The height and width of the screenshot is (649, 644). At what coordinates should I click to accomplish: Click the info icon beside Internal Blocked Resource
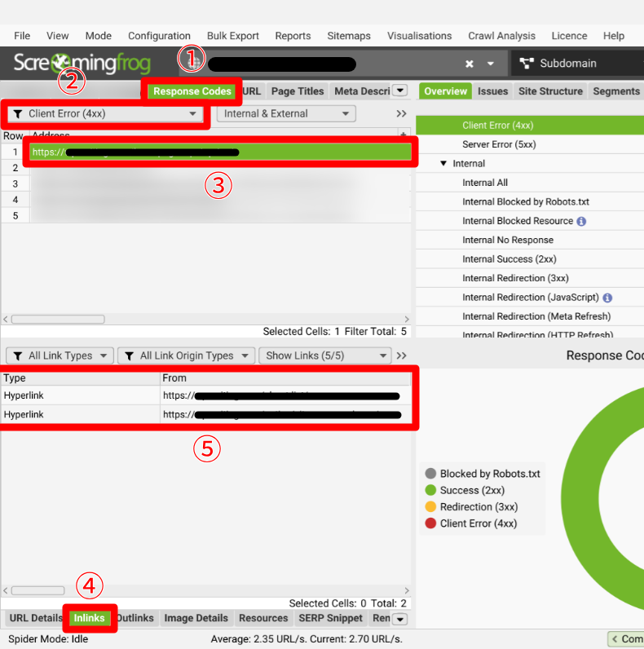point(581,221)
